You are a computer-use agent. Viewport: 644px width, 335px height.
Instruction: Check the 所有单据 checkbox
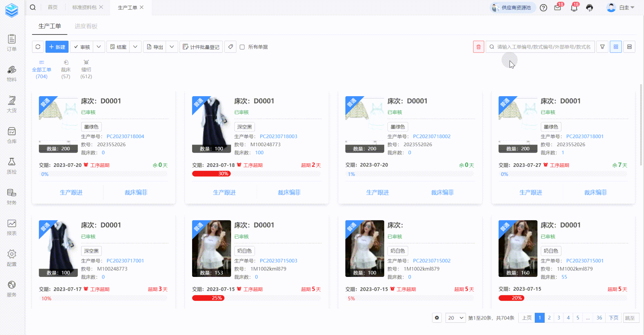tap(242, 47)
